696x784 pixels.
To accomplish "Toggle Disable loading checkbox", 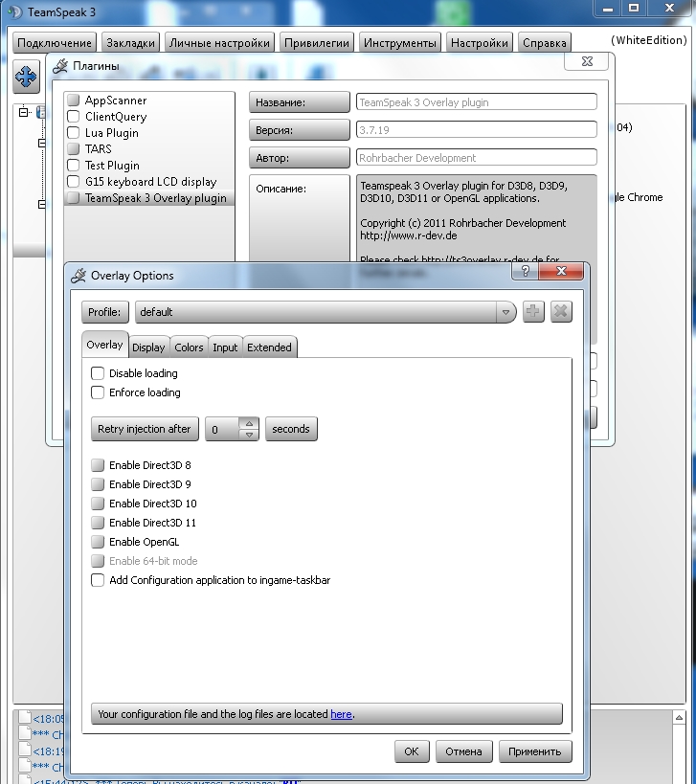I will [98, 373].
